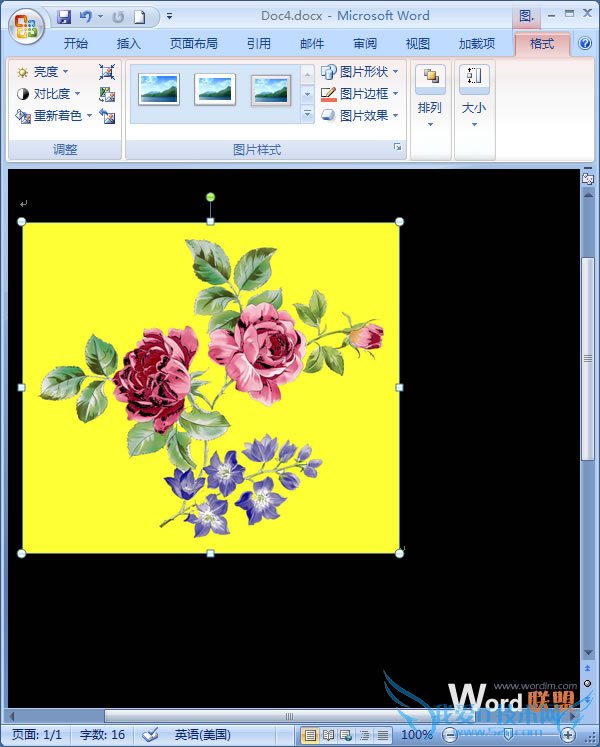Click the compress pictures icon
600x747 pixels.
pos(107,72)
